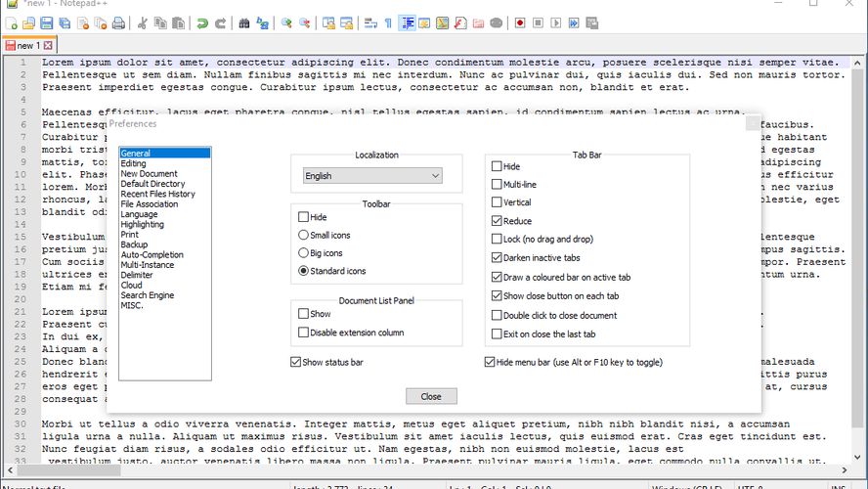This screenshot has height=489, width=868.
Task: Paste from clipboard via toolbar icon
Action: 178,23
